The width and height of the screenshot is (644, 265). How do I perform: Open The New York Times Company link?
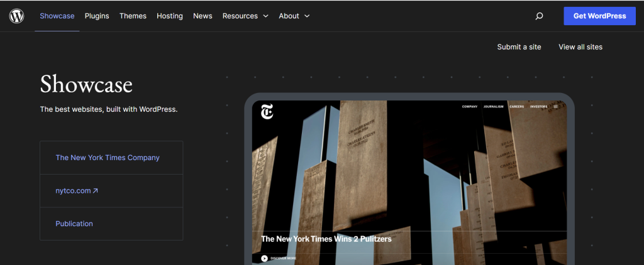click(x=108, y=158)
